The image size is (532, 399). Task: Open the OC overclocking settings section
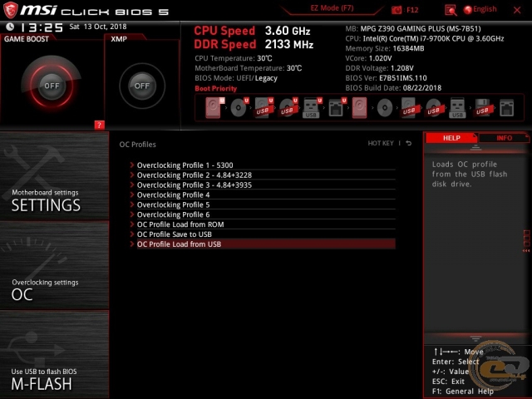(54, 265)
